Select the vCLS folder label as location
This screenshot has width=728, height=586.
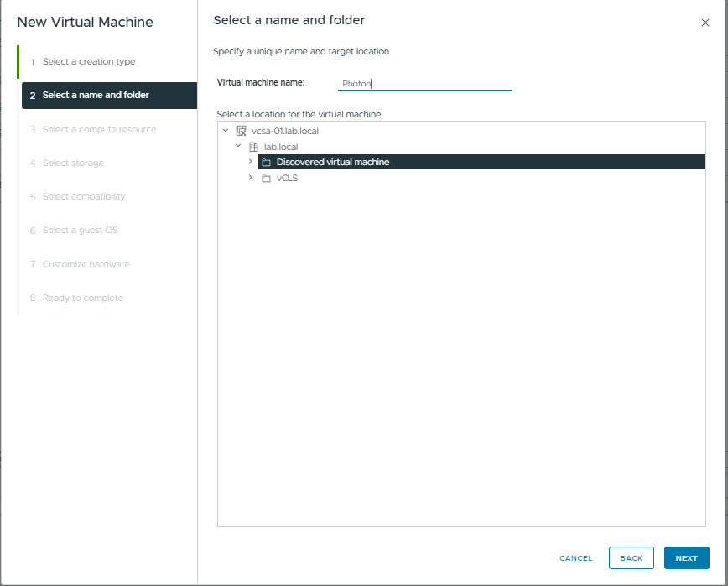(x=287, y=178)
